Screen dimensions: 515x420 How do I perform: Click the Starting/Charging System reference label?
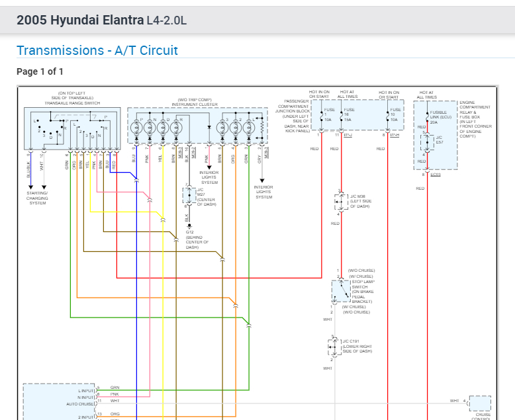tap(38, 198)
